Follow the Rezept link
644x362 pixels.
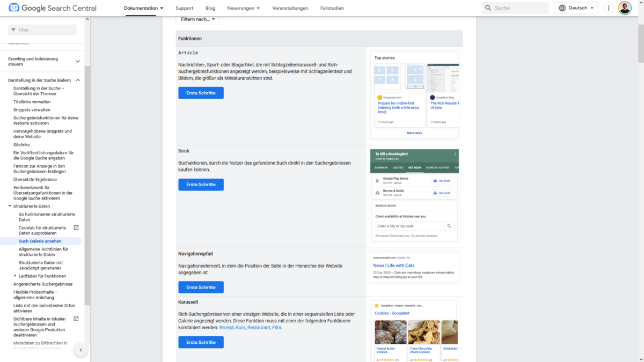pyautogui.click(x=226, y=327)
